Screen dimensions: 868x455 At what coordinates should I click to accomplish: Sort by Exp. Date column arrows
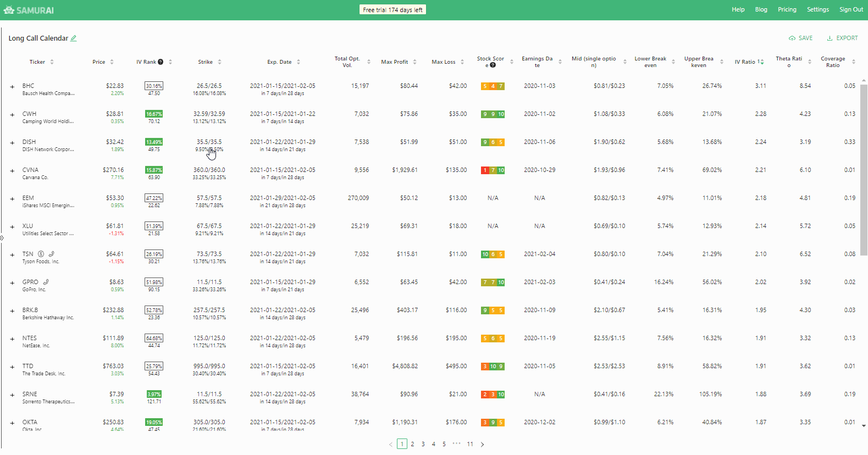(x=298, y=62)
